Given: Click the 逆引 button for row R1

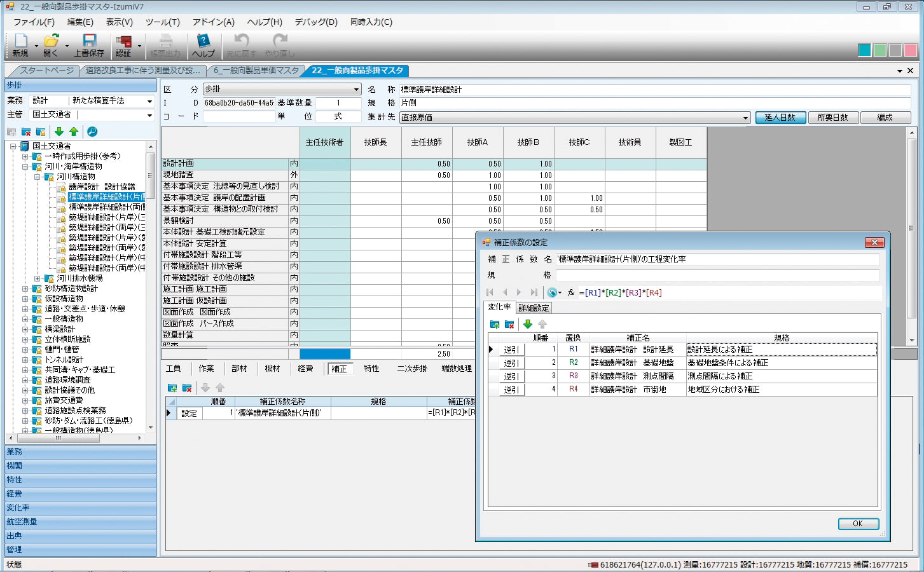Looking at the screenshot, I should pos(511,350).
